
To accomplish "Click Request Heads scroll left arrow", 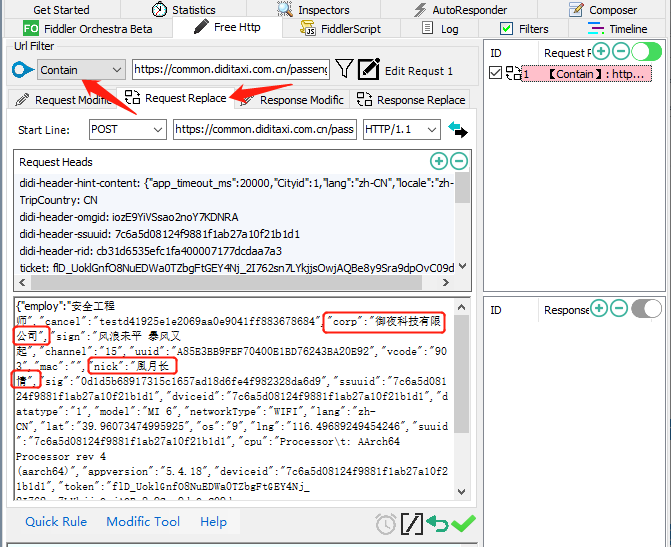I will point(22,282).
